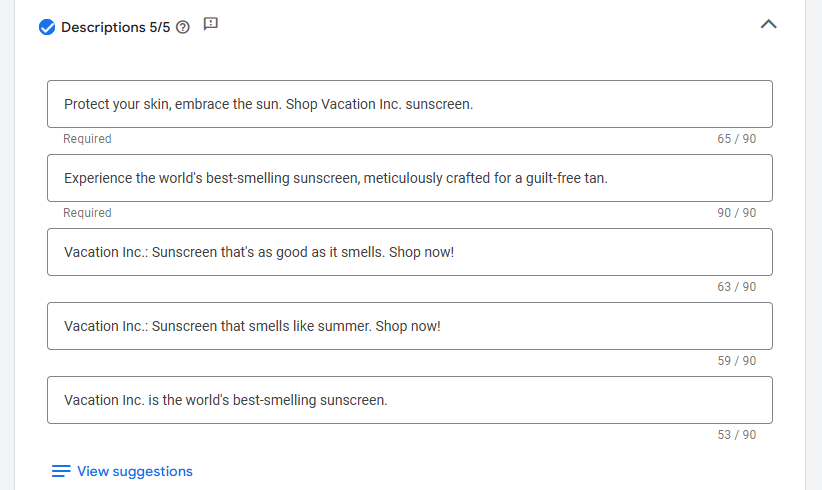The width and height of the screenshot is (822, 490).
Task: Click the 59 / 90 character counter
Action: point(736,361)
